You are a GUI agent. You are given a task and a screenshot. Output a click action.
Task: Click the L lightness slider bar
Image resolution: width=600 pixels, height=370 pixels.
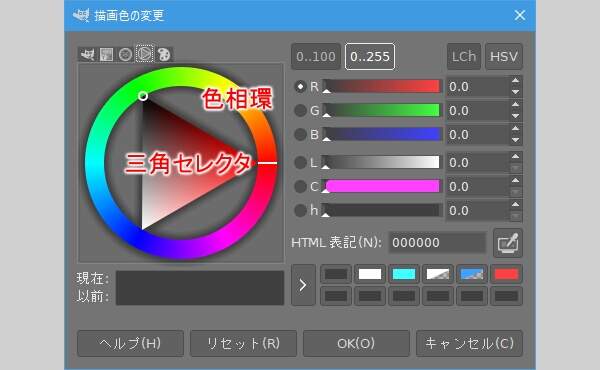click(x=382, y=162)
